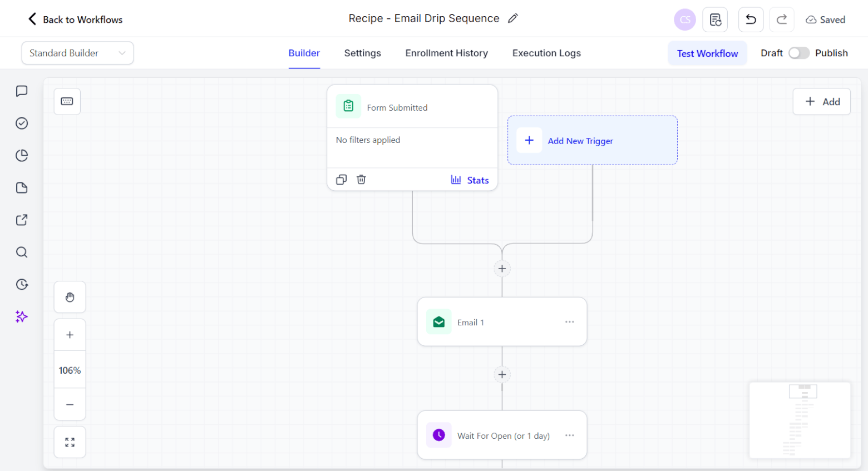Click the fit-to-screen icon at bottom left
The width and height of the screenshot is (868, 471).
70,442
